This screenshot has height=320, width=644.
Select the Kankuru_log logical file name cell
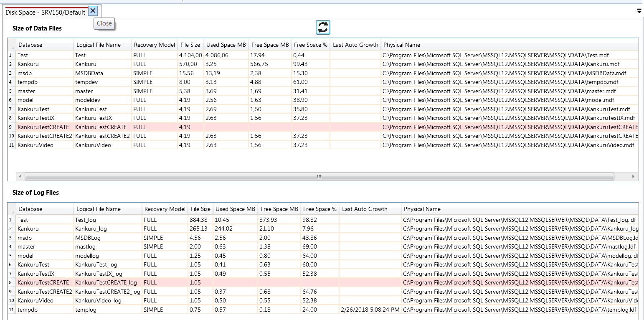coord(108,229)
